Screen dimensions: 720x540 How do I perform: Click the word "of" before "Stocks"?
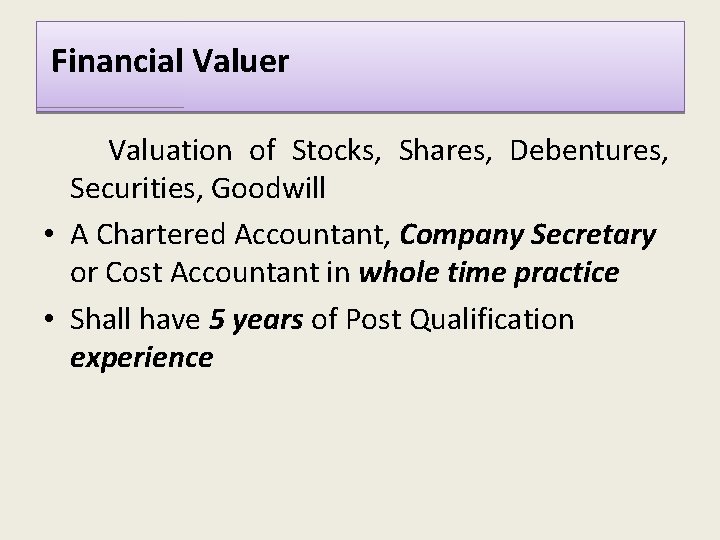[261, 150]
